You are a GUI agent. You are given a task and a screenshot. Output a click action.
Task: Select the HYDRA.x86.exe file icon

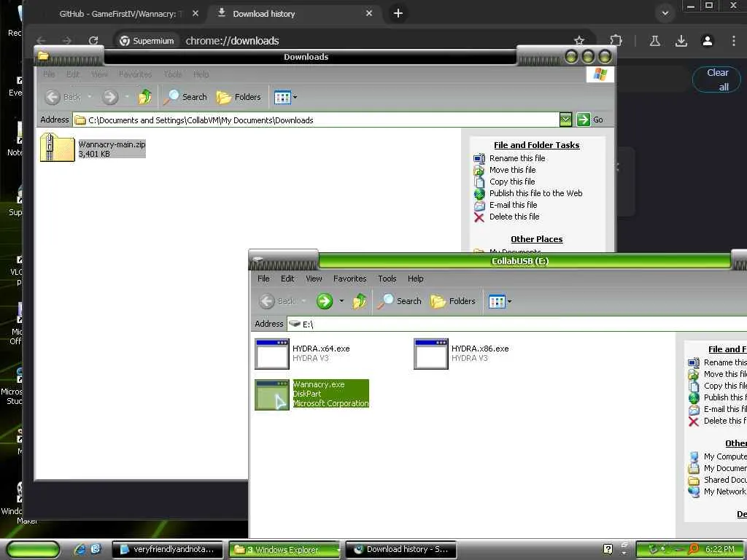pos(430,354)
